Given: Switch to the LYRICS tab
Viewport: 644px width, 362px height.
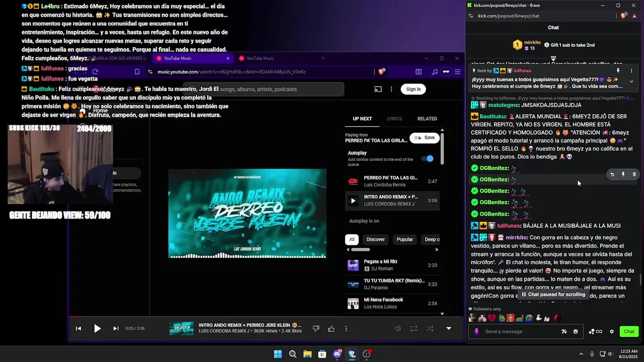Looking at the screenshot, I should 394,119.
